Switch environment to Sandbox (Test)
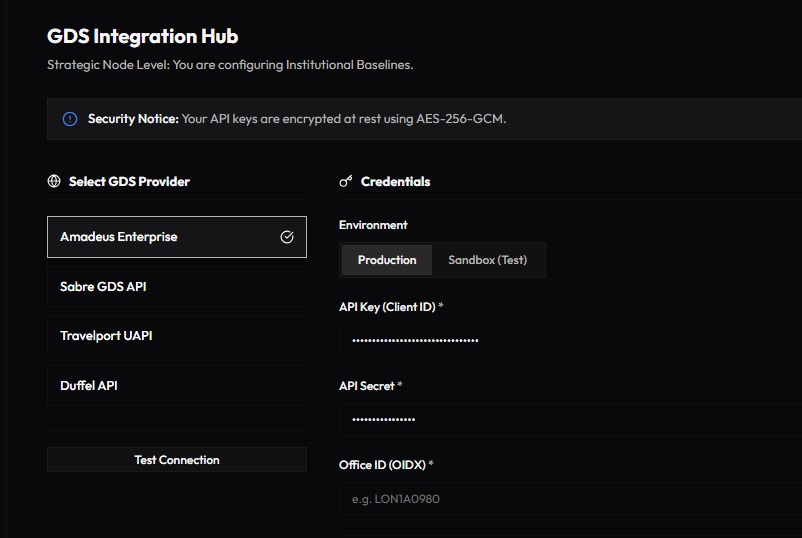This screenshot has height=538, width=802. coord(487,260)
